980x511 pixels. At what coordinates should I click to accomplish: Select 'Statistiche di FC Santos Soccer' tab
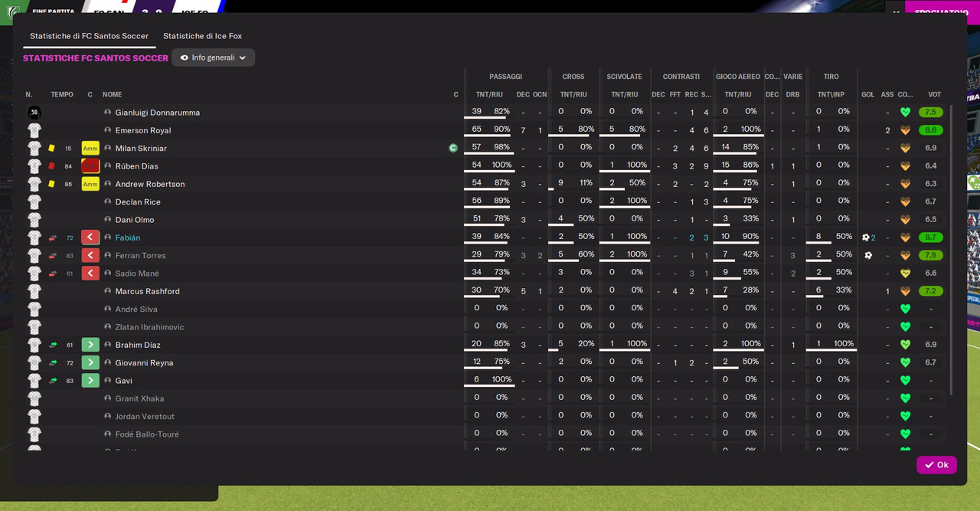tap(89, 36)
